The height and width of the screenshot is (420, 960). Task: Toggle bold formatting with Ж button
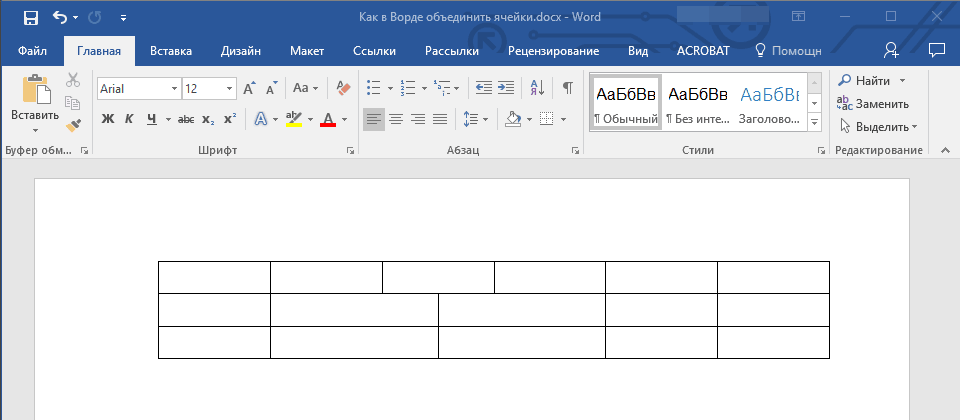[108, 119]
